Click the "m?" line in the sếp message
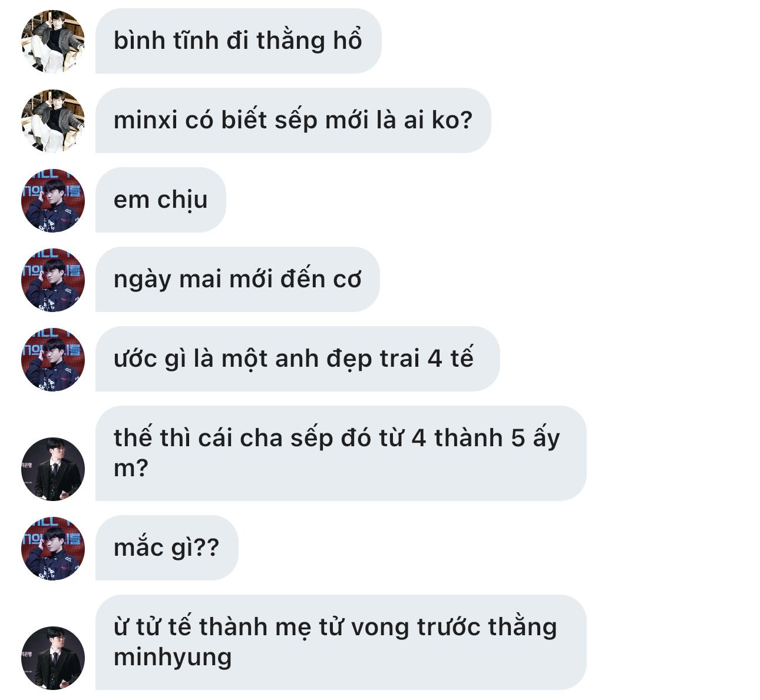 [x=130, y=469]
